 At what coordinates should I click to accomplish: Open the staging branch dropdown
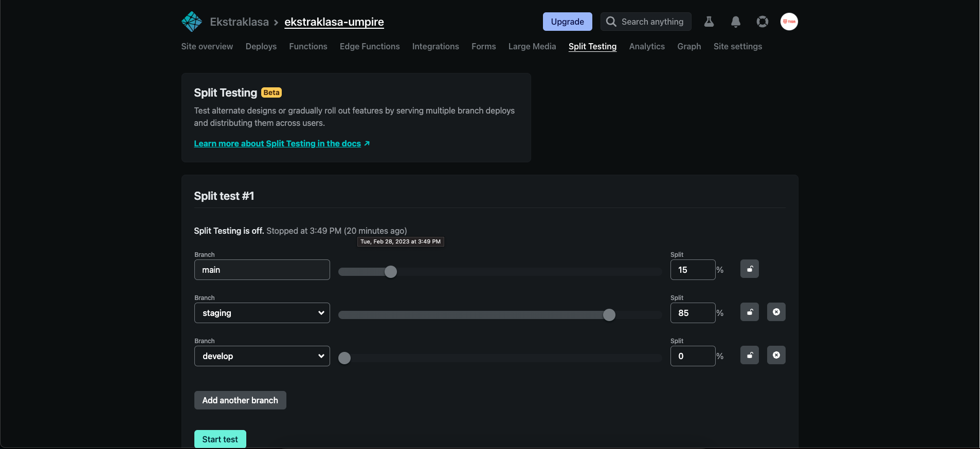click(262, 313)
